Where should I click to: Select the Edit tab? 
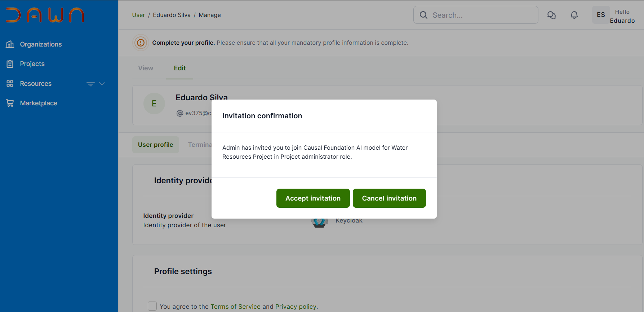[179, 68]
